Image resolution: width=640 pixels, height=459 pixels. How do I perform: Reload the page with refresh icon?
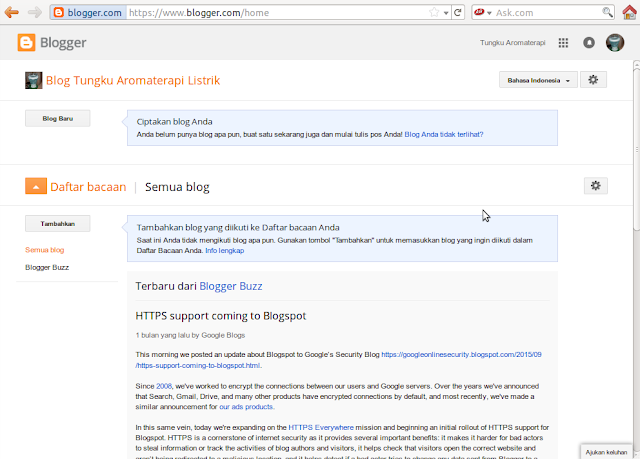pyautogui.click(x=458, y=13)
